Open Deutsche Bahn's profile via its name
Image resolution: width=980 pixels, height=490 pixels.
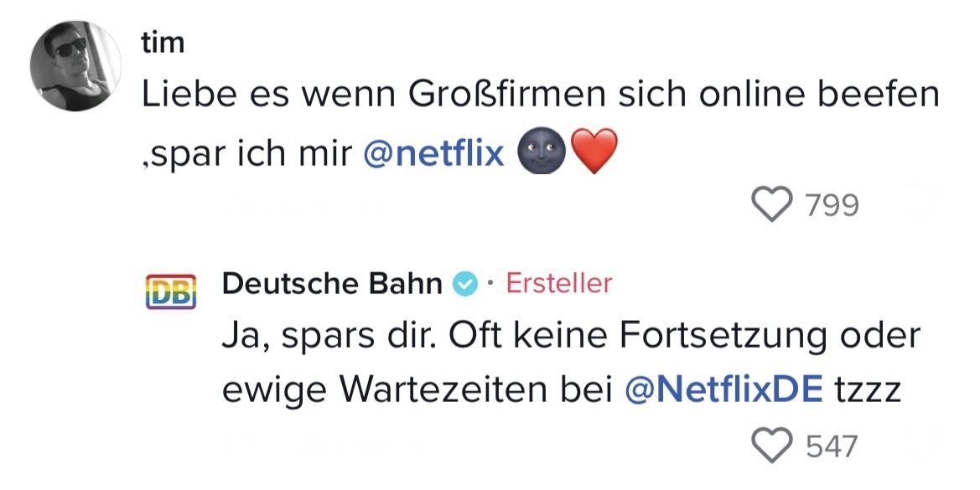point(332,285)
